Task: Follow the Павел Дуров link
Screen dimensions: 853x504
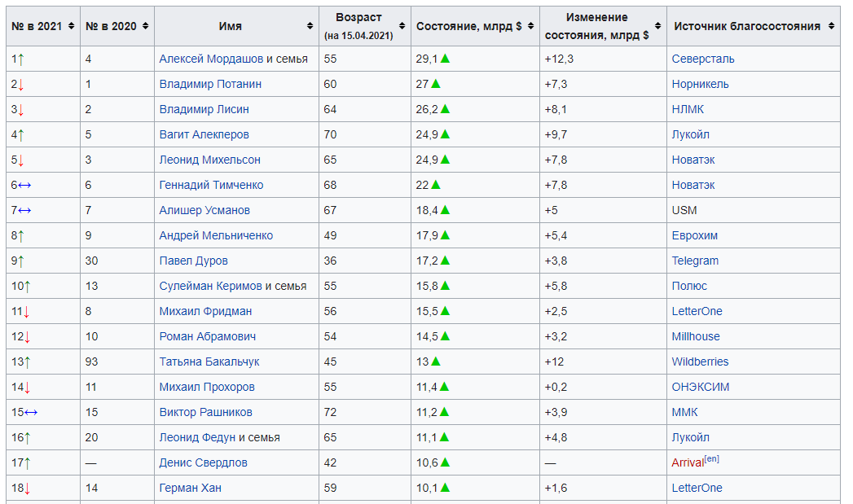Action: (x=193, y=261)
